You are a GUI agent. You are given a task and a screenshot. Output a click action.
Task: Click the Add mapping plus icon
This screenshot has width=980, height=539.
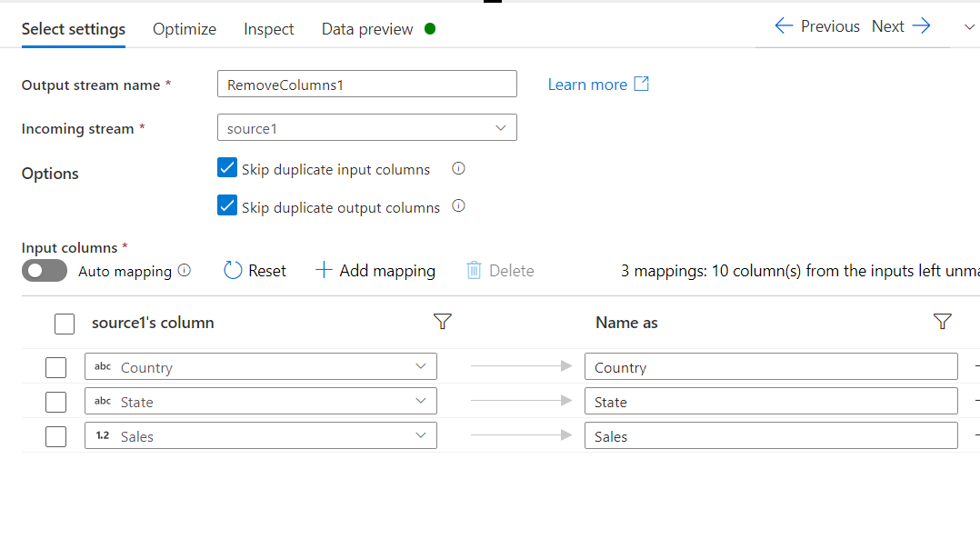pyautogui.click(x=323, y=270)
